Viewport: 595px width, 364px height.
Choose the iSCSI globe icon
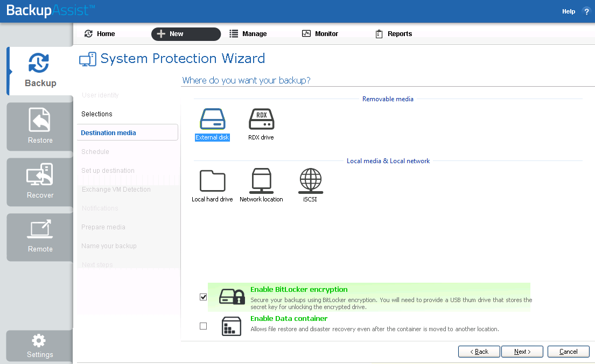[x=310, y=181]
